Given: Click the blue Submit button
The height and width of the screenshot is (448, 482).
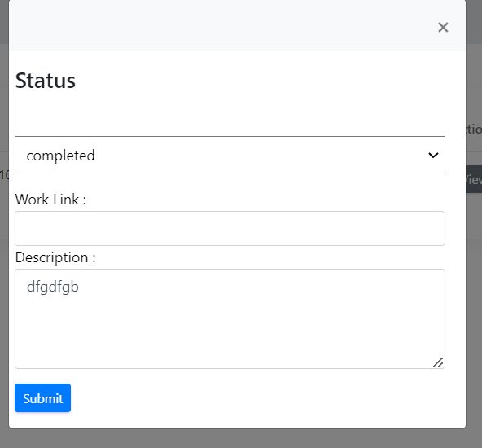Looking at the screenshot, I should 42,397.
